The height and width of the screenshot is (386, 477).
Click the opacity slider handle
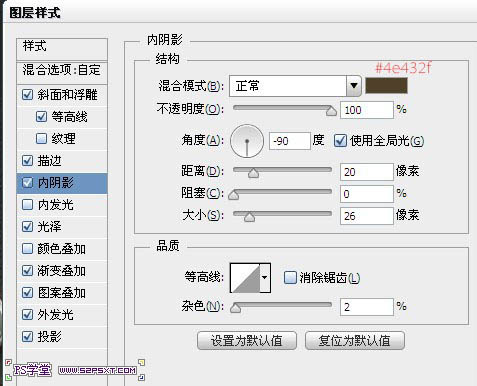pos(331,111)
